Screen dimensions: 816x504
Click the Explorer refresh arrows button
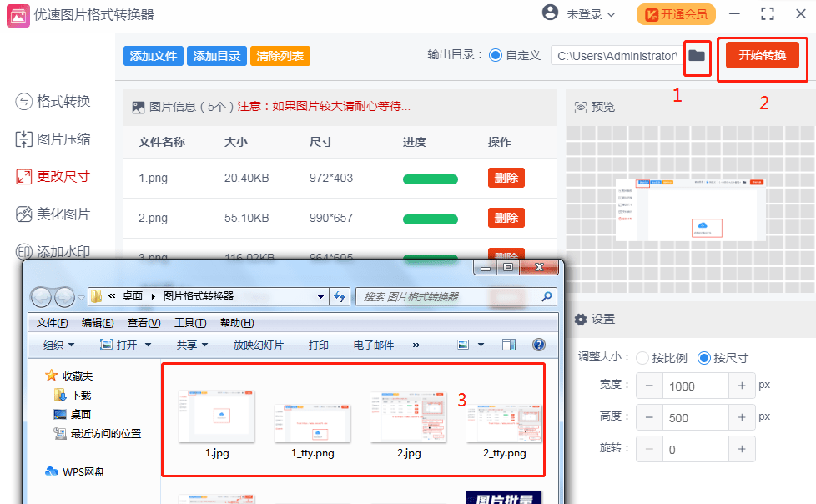(x=340, y=296)
